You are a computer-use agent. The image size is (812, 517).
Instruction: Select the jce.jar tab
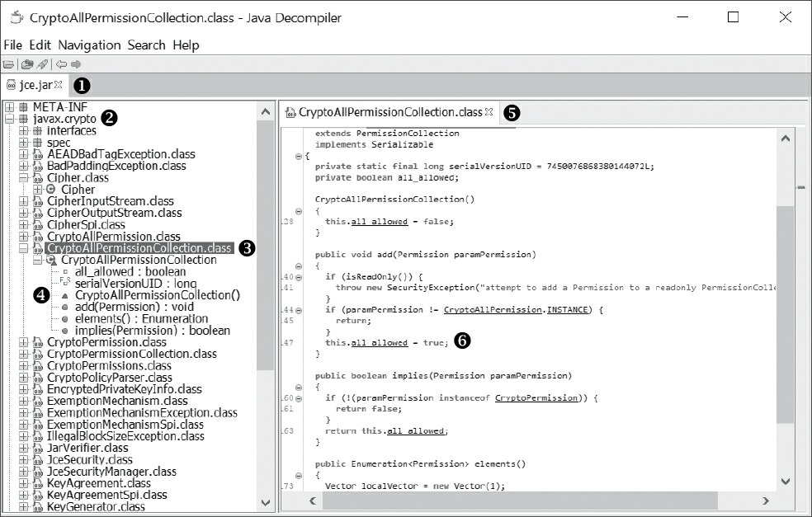point(35,85)
